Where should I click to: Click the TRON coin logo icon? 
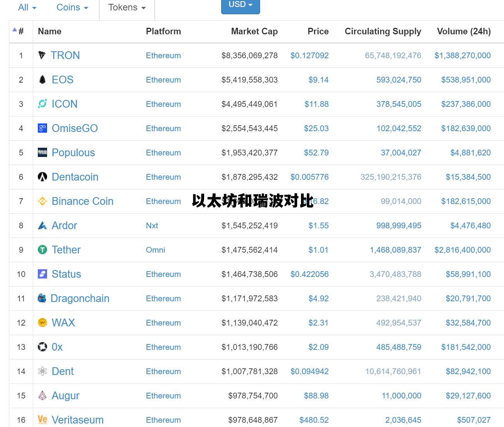click(x=42, y=55)
